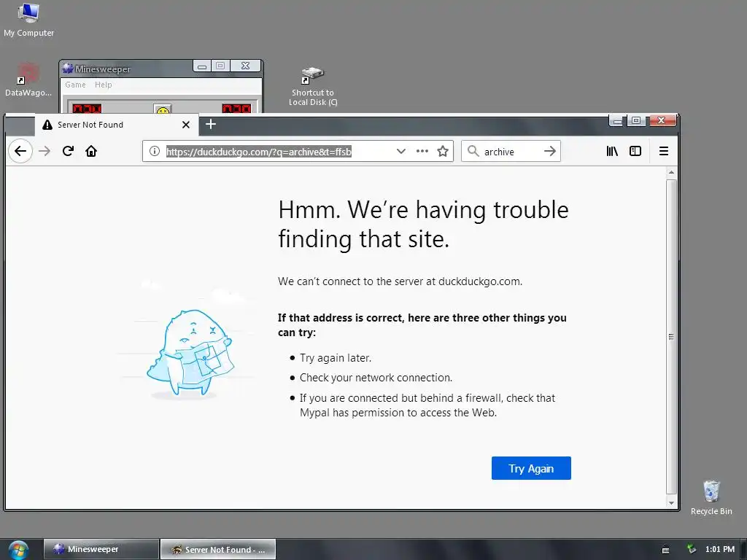The width and height of the screenshot is (747, 560).
Task: Toggle the sidebar view icon
Action: 635,151
